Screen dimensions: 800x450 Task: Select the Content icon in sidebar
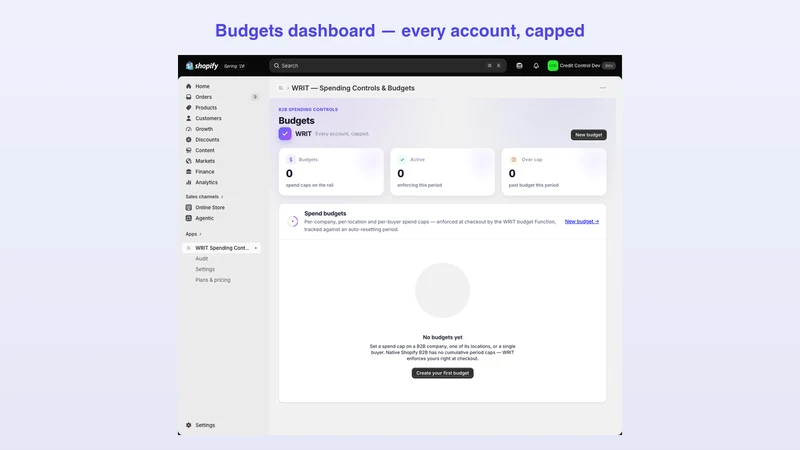pos(189,151)
